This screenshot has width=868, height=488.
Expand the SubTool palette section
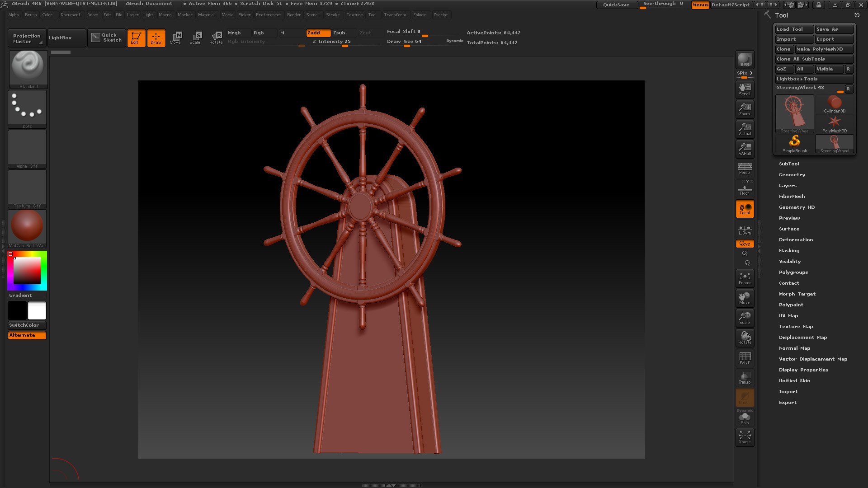(x=789, y=164)
